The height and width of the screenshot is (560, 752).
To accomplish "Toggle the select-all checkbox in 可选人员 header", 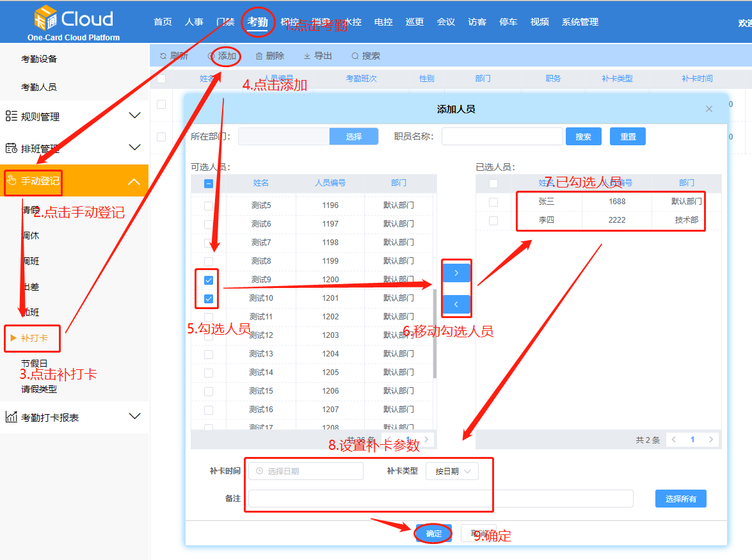I will (x=207, y=182).
